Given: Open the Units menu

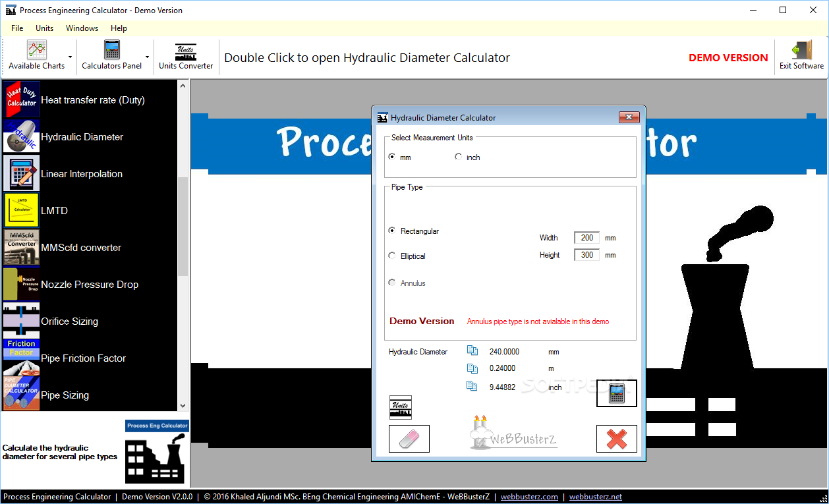Looking at the screenshot, I should [x=45, y=28].
